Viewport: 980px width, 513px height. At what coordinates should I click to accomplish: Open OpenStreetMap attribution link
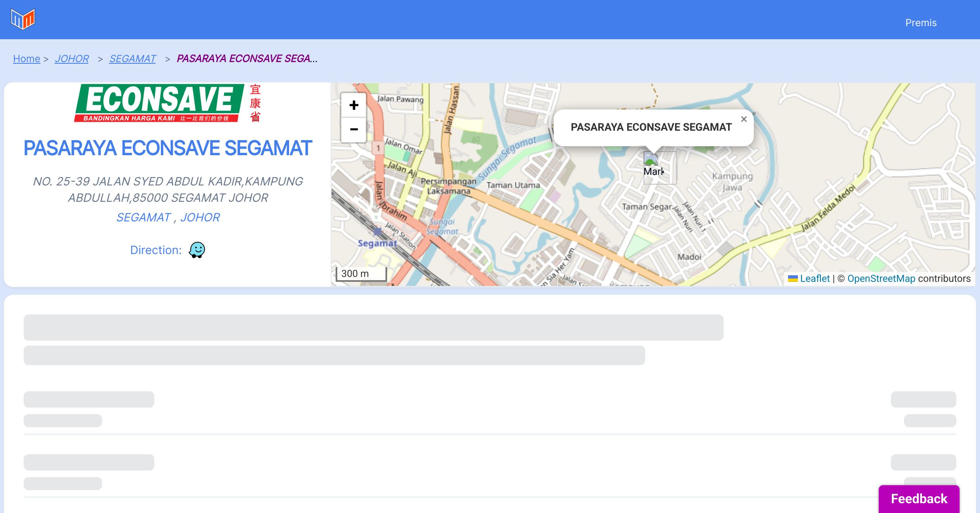coord(881,279)
